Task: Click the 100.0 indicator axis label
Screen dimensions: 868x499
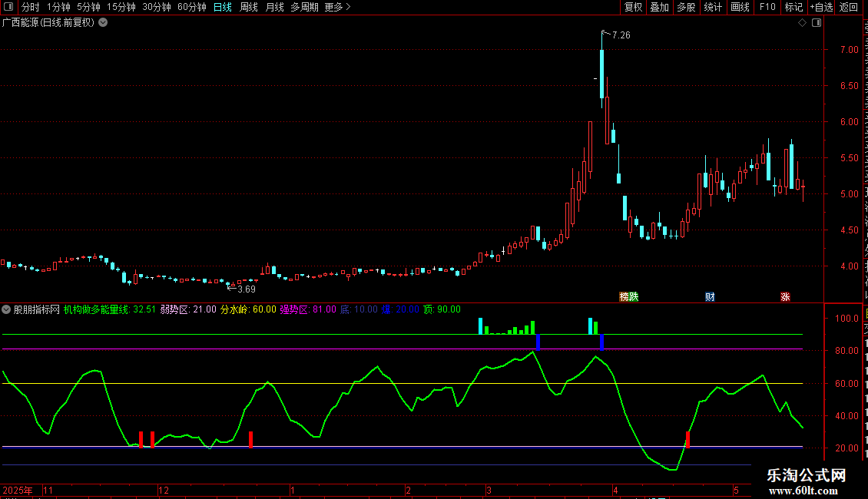Action: click(847, 319)
